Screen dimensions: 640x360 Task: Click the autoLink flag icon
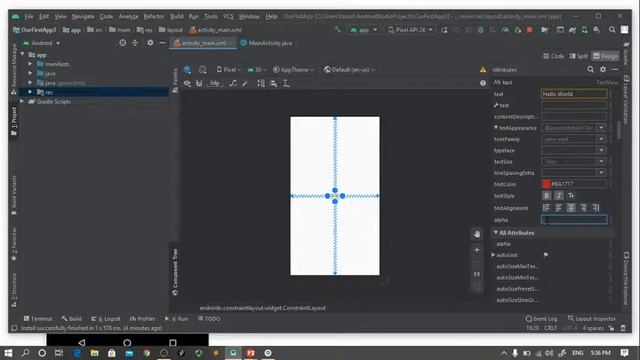[546, 255]
